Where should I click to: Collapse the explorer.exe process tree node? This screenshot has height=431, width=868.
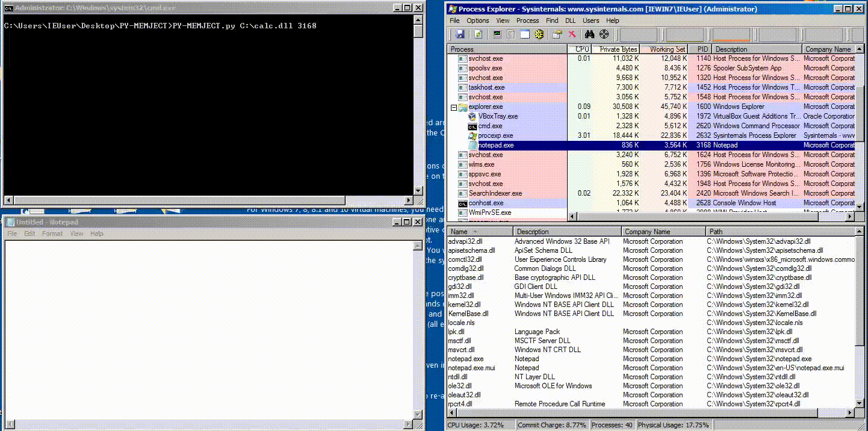[x=453, y=107]
